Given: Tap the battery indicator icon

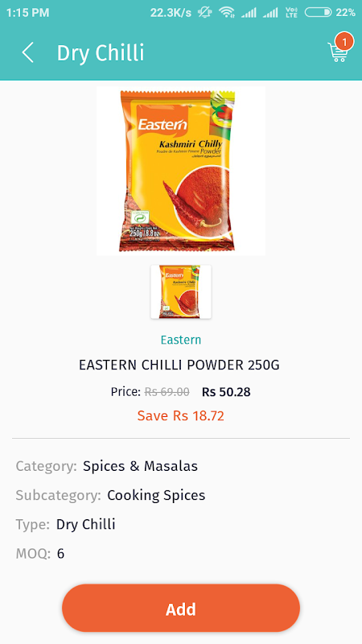Looking at the screenshot, I should (x=318, y=12).
